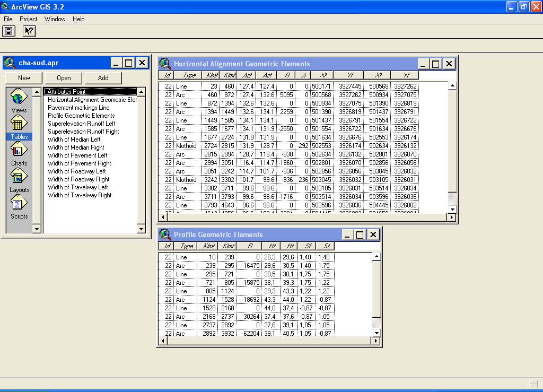
Task: Click the Add button in project window
Action: (x=103, y=78)
